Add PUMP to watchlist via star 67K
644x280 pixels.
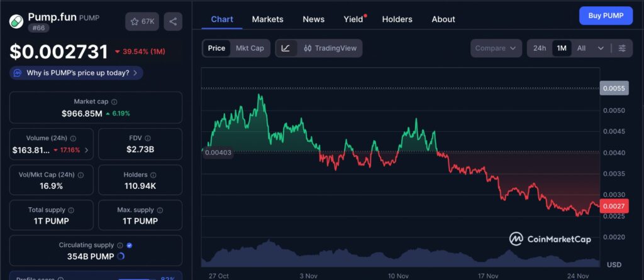(142, 22)
